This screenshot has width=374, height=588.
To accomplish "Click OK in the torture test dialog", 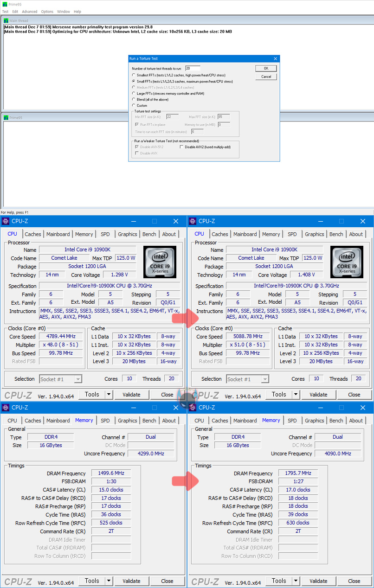I will (x=266, y=68).
